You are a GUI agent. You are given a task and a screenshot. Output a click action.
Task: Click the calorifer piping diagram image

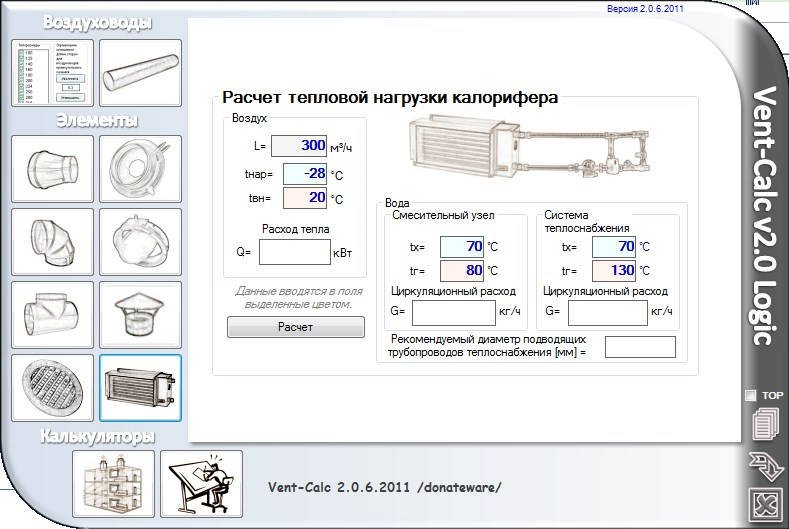pyautogui.click(x=528, y=147)
